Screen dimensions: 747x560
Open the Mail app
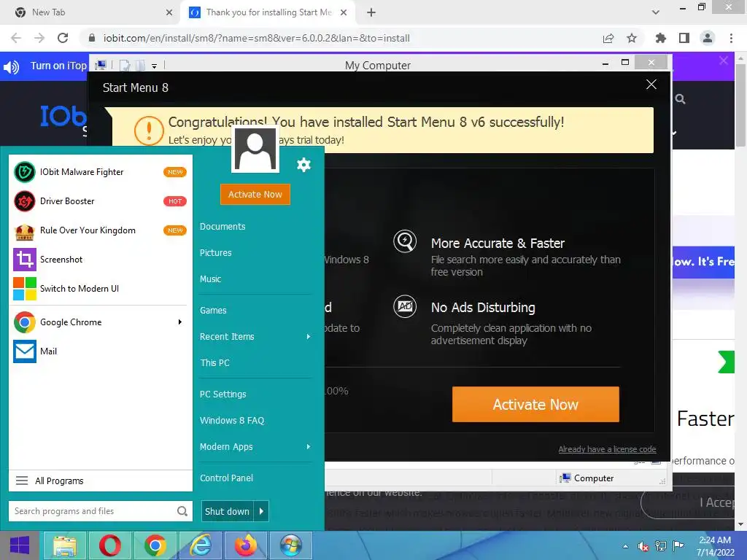click(100, 351)
